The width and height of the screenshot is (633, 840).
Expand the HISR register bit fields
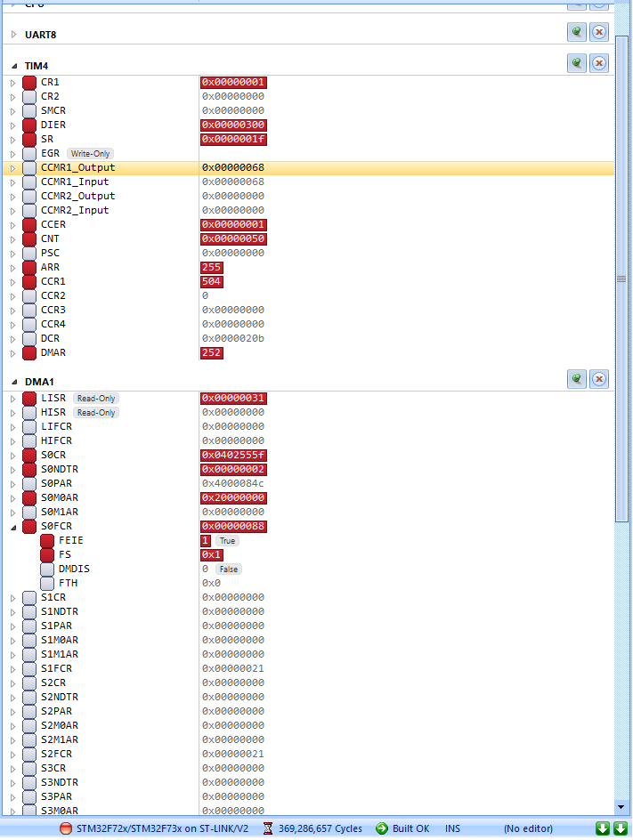(12, 413)
